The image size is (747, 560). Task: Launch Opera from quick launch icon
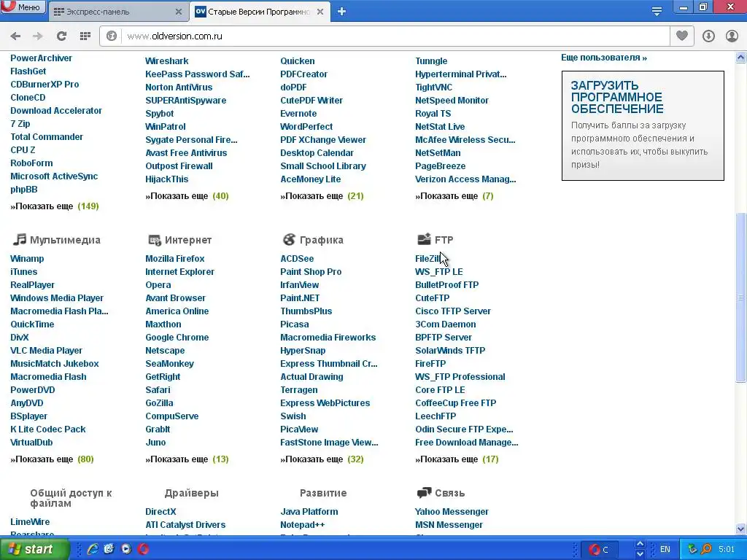tap(144, 549)
